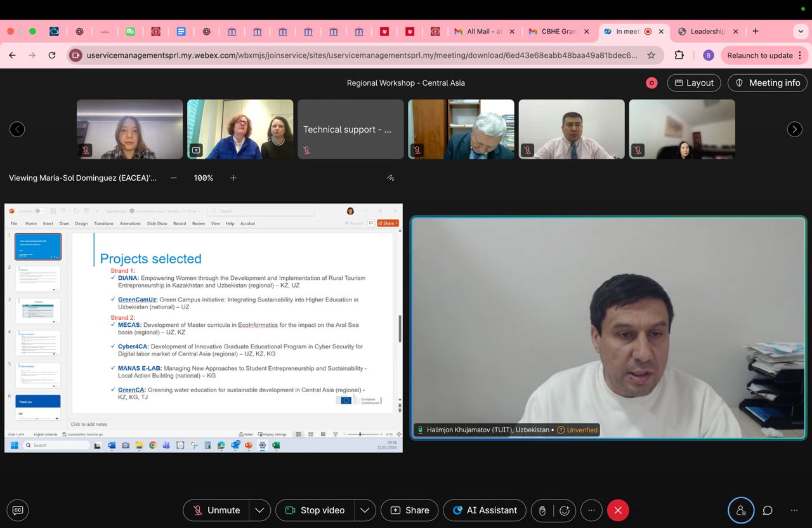Click the more options ellipsis icon
Screen dimensions: 812x528
pos(591,510)
